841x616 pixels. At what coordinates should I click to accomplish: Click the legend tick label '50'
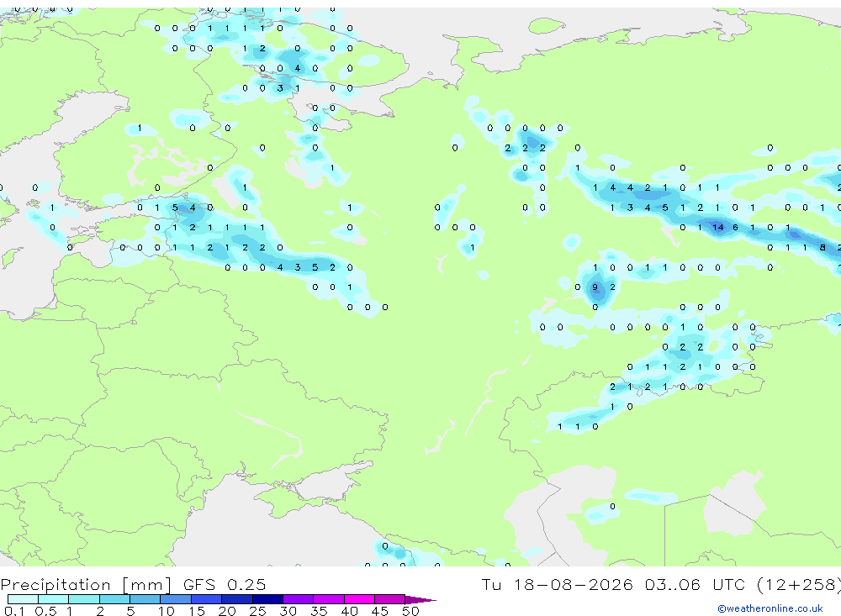(x=410, y=611)
